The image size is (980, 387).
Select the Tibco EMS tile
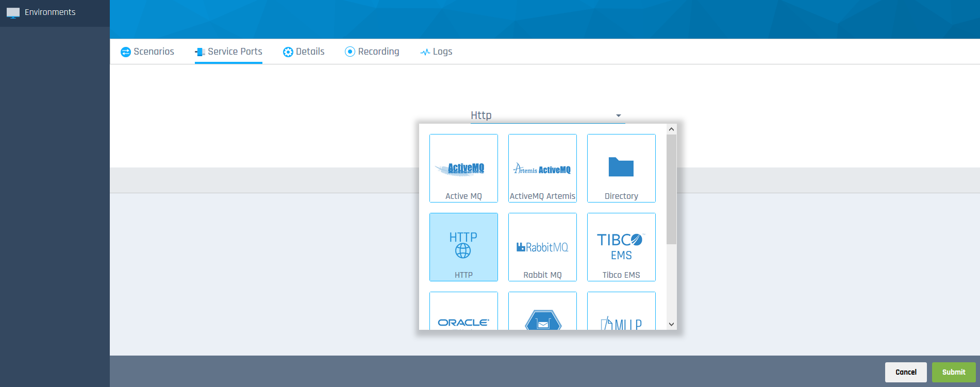(621, 247)
